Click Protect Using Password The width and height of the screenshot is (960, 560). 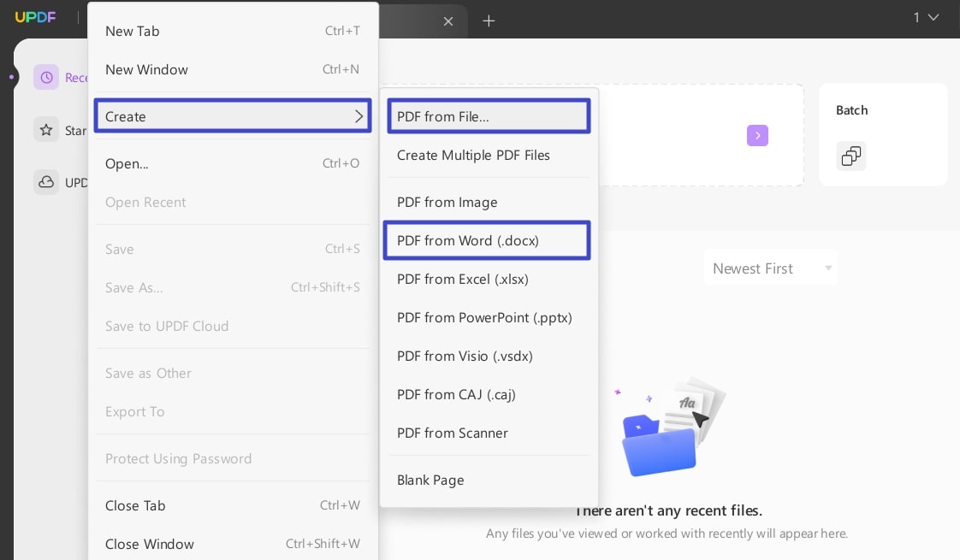(179, 458)
